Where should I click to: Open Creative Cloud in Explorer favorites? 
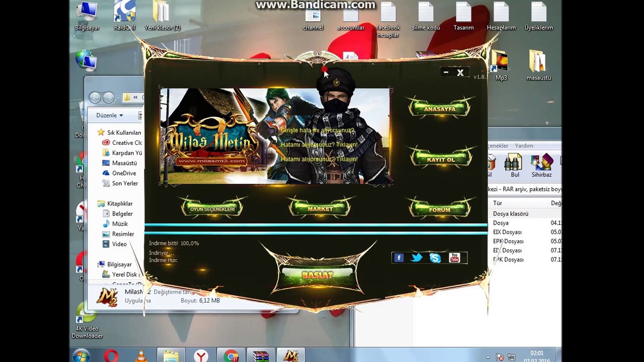[x=122, y=143]
